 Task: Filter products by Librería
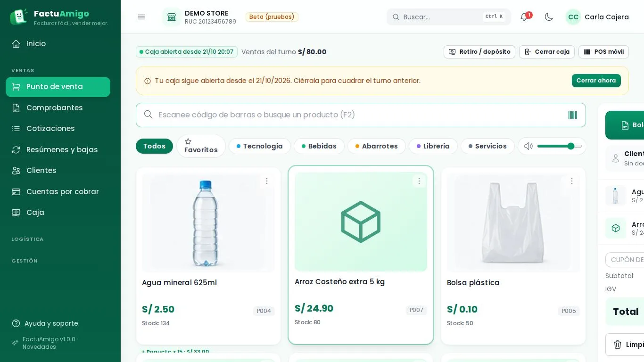[433, 146]
